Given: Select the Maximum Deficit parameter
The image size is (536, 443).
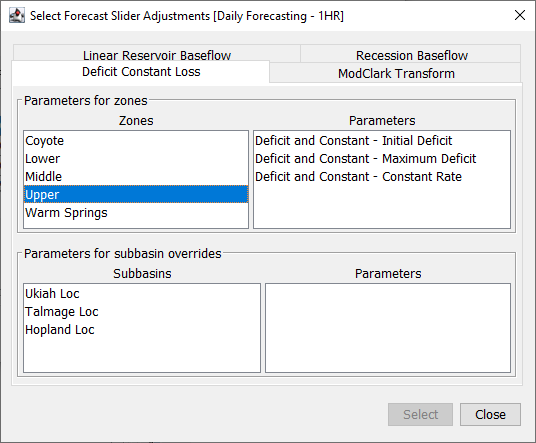Looking at the screenshot, I should (382, 159).
